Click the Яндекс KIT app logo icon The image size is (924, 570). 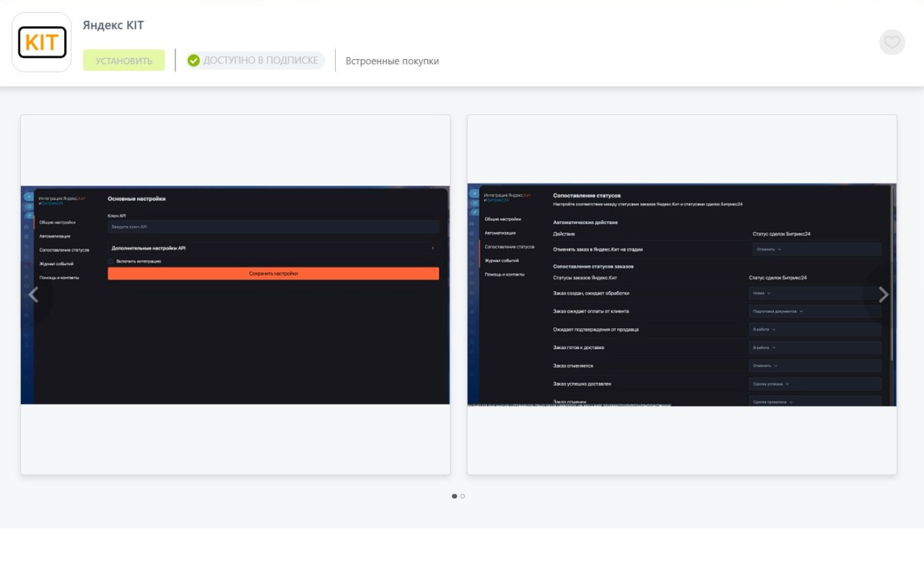pos(42,43)
